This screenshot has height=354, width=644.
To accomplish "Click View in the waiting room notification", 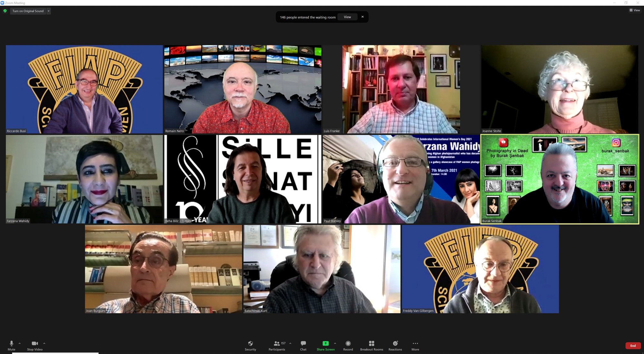I will click(x=347, y=17).
